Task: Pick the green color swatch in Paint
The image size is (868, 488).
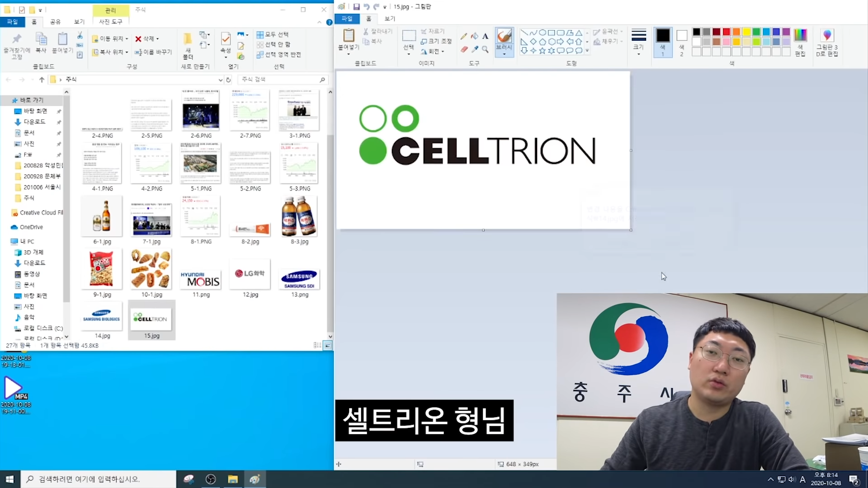Action: 756,32
